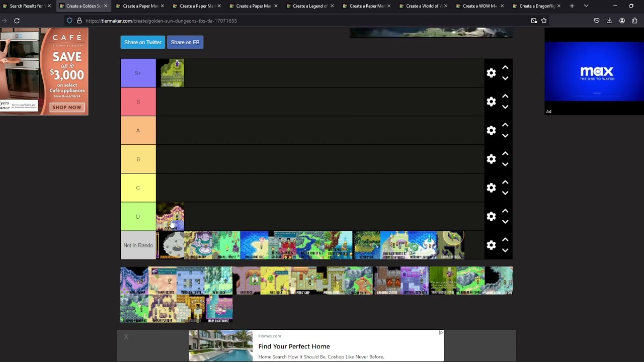Open a new browser tab
This screenshot has height=362, width=644.
[572, 6]
